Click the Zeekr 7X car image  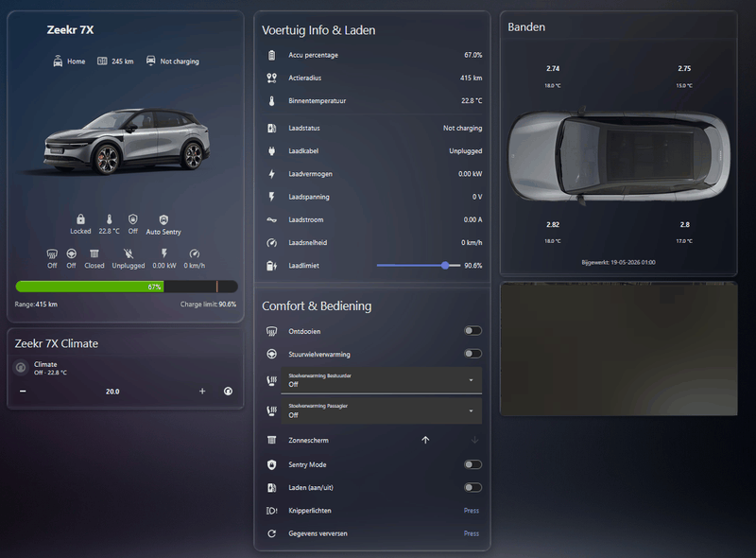click(127, 141)
